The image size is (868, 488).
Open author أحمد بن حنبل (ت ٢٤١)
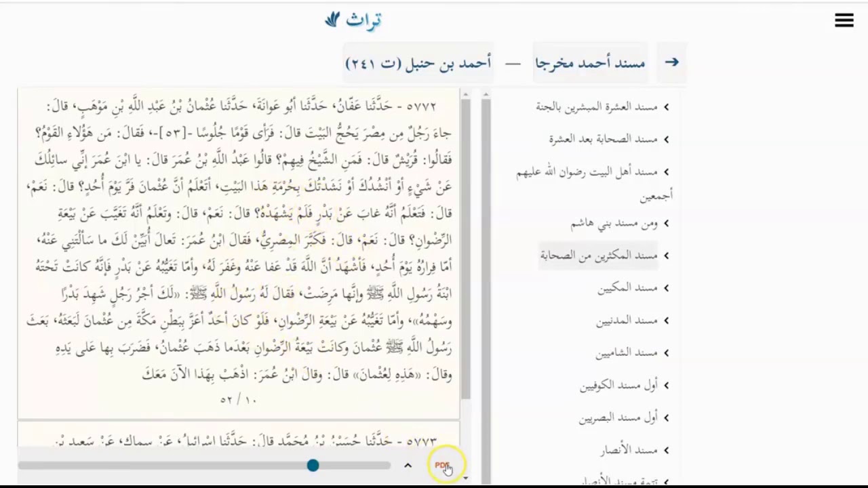418,63
